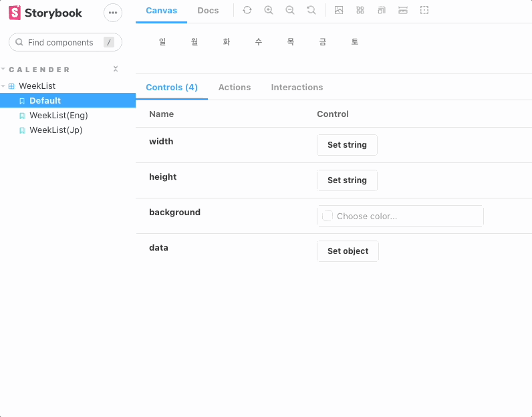
Task: Zoom out of the canvas
Action: [290, 10]
